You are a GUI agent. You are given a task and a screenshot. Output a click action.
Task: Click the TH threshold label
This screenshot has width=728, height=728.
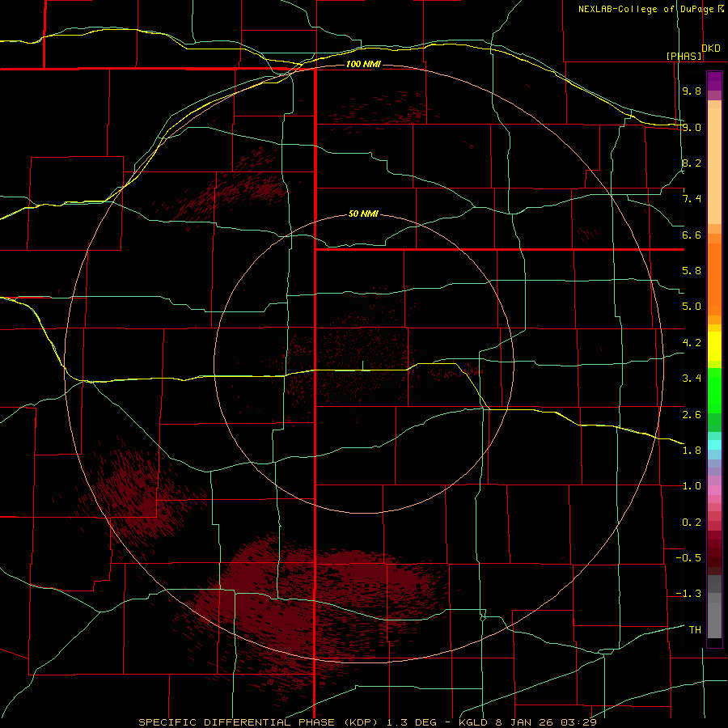[695, 630]
